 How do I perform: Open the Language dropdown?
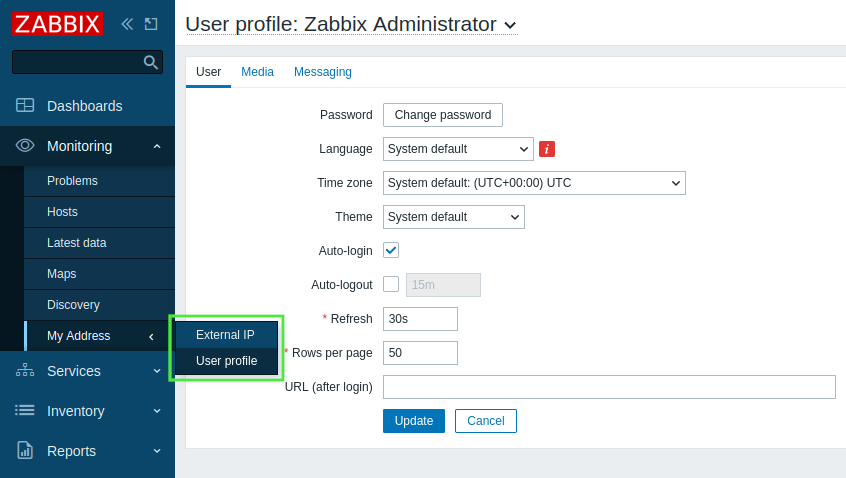pyautogui.click(x=458, y=149)
